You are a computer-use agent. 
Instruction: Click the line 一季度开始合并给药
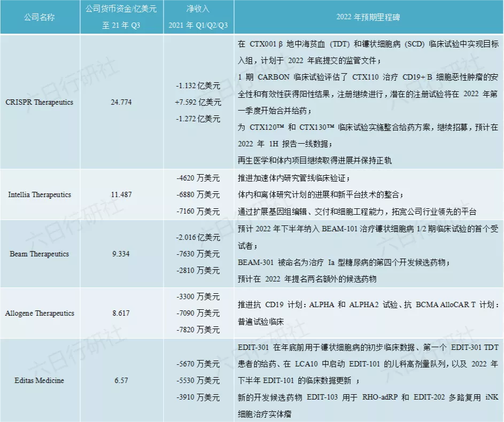coord(275,111)
